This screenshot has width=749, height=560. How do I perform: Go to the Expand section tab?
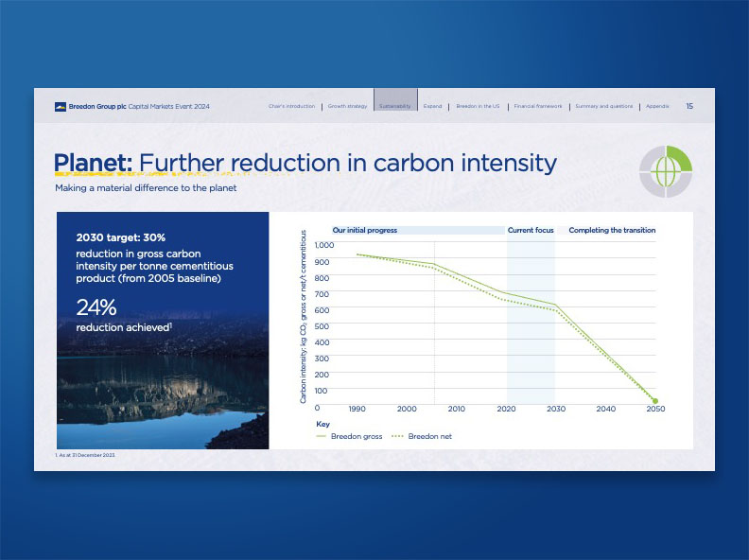[433, 106]
